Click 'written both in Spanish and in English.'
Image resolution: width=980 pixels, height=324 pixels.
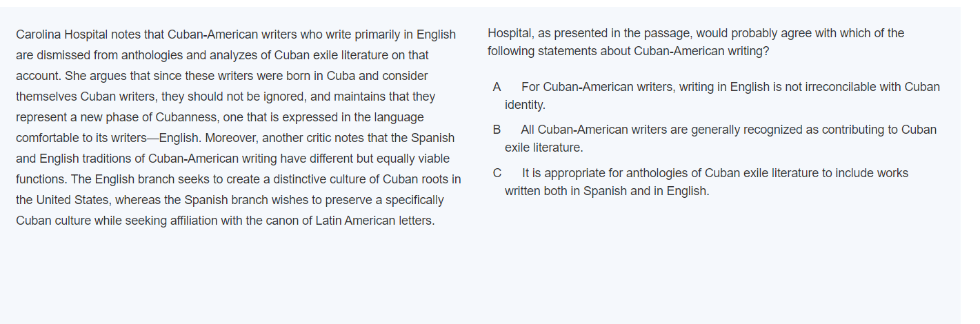[607, 191]
